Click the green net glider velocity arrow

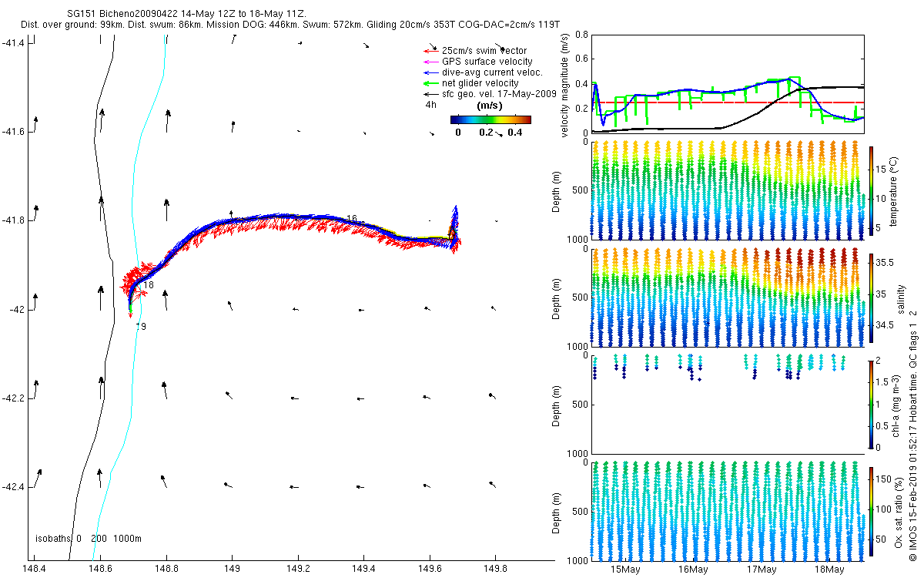pyautogui.click(x=430, y=83)
